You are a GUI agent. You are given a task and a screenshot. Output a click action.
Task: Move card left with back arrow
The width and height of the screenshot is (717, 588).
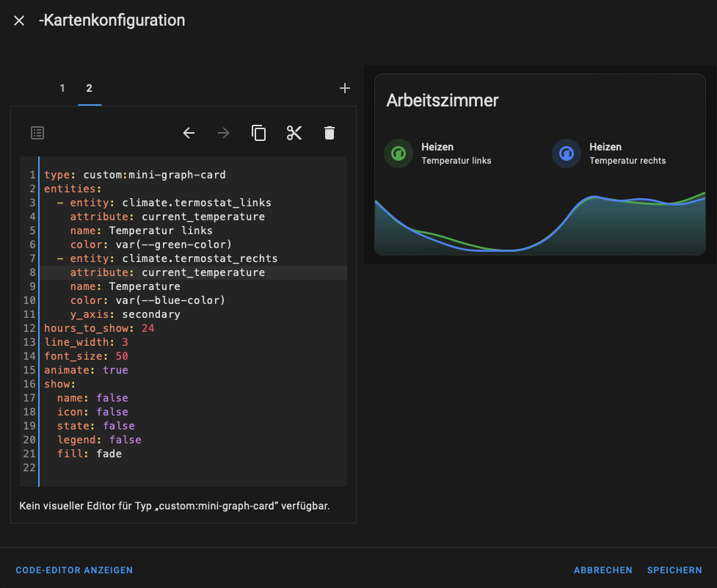pyautogui.click(x=189, y=133)
